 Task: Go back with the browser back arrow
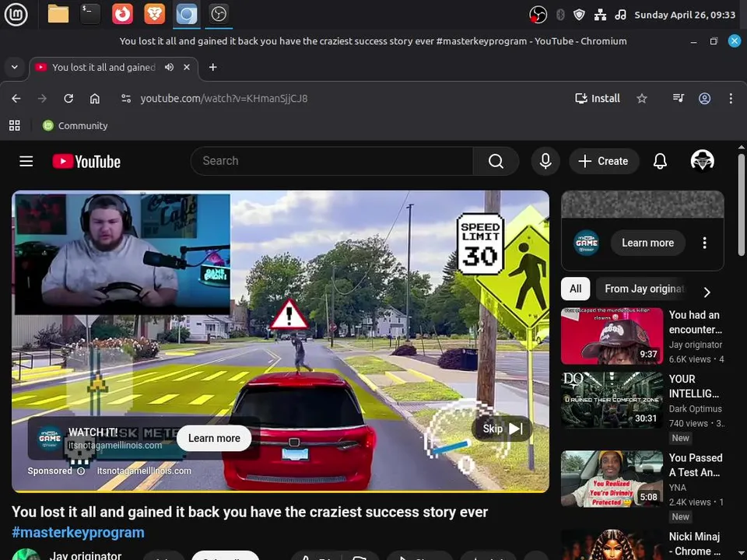(16, 99)
